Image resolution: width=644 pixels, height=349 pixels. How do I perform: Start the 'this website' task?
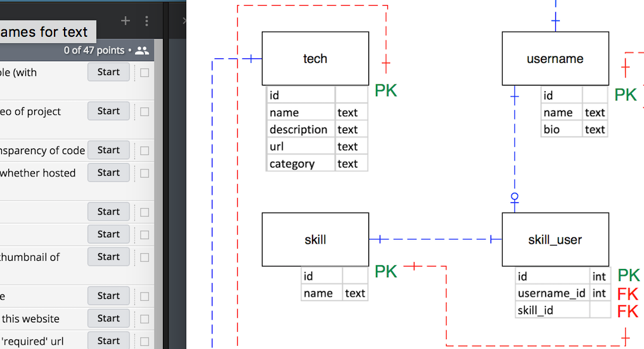point(108,319)
